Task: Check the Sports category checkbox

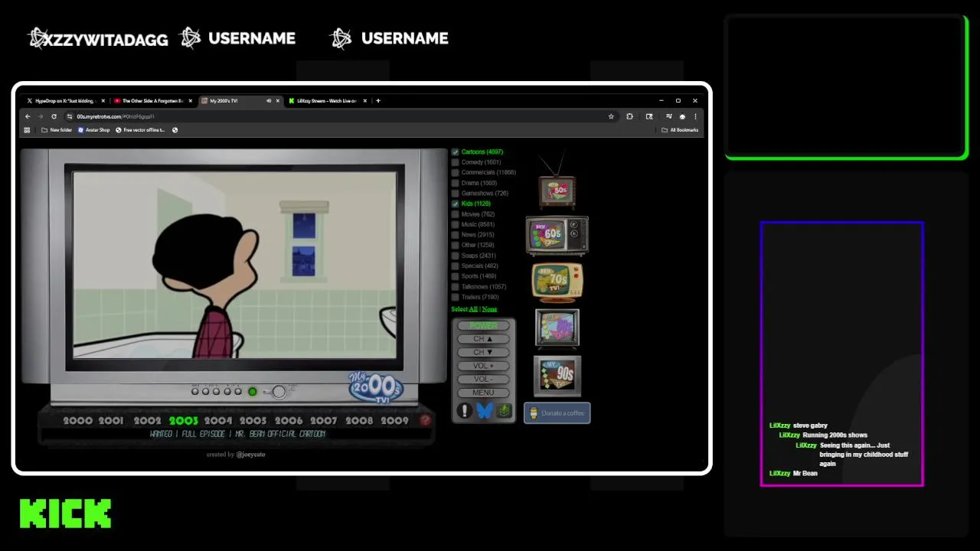Action: point(455,276)
